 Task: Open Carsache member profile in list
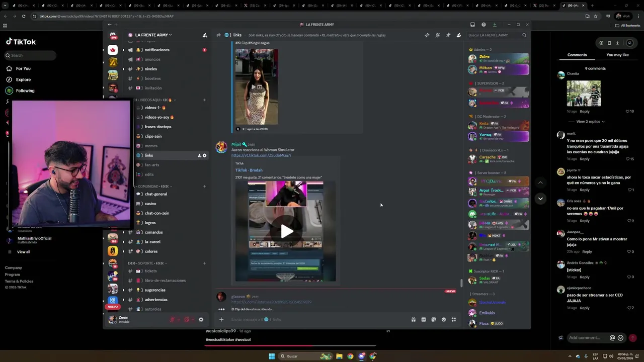pos(498,158)
